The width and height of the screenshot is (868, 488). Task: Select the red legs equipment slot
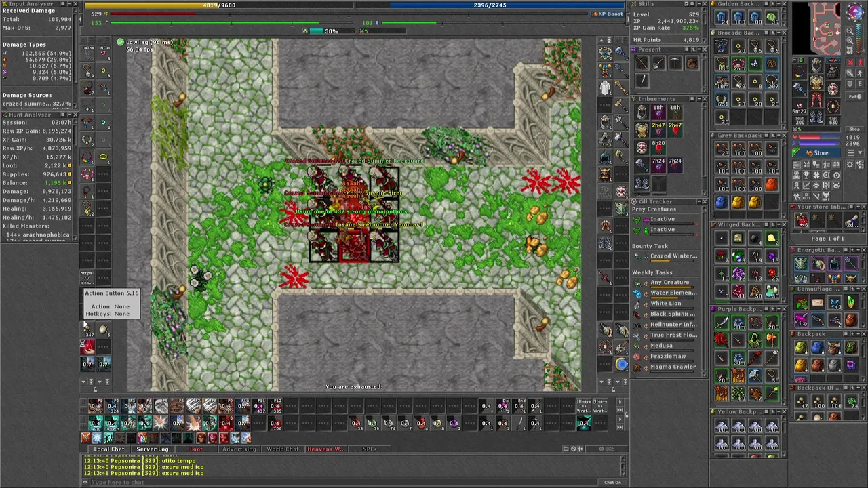click(x=816, y=100)
